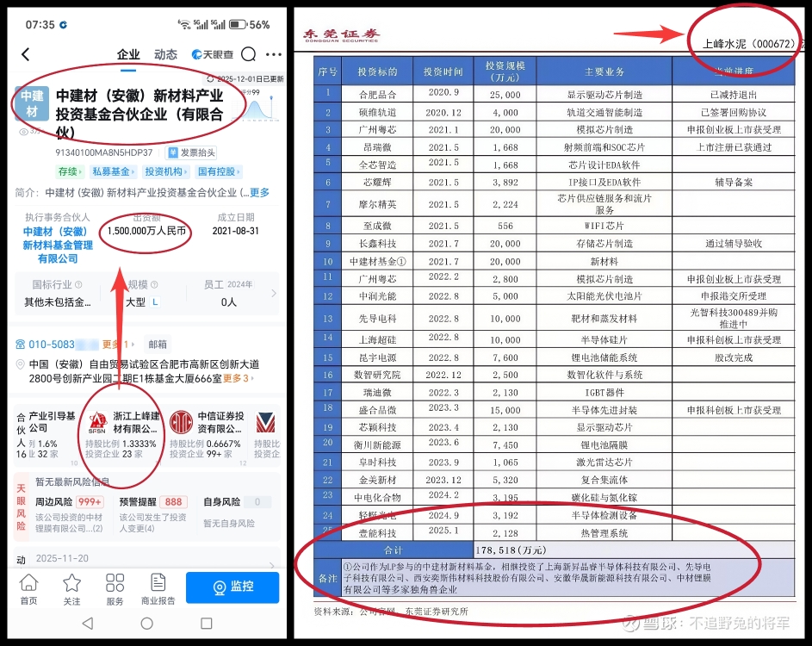Screen dimensions: 812x646
Task: Click 1,500,000万人民币 capital value
Action: pyautogui.click(x=146, y=231)
